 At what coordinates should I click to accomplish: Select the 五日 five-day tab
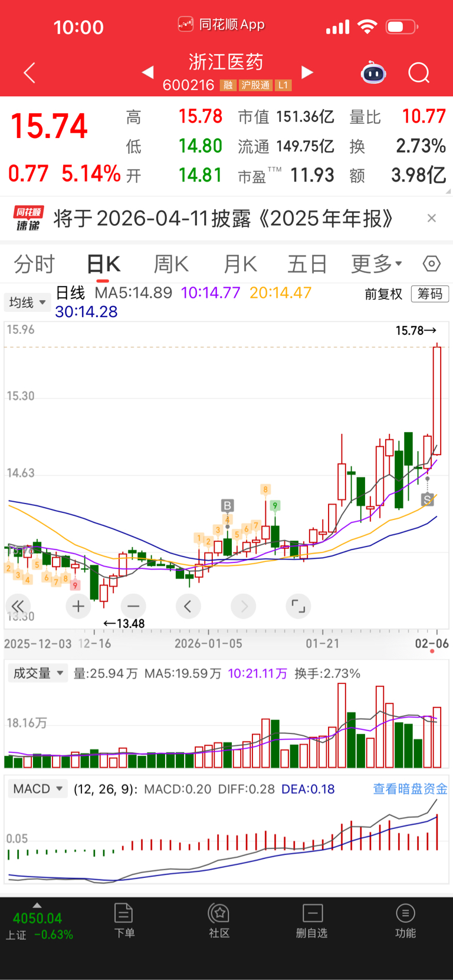pos(307,264)
